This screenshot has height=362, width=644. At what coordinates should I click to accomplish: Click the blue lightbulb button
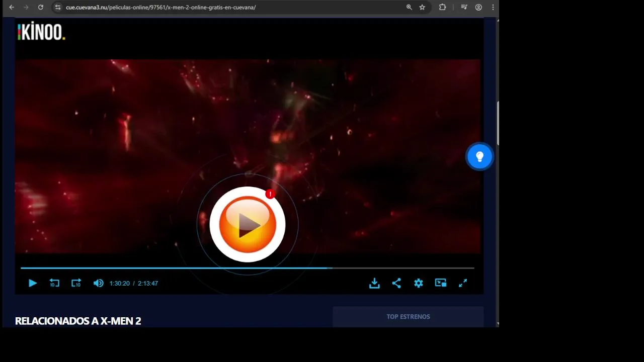point(479,157)
